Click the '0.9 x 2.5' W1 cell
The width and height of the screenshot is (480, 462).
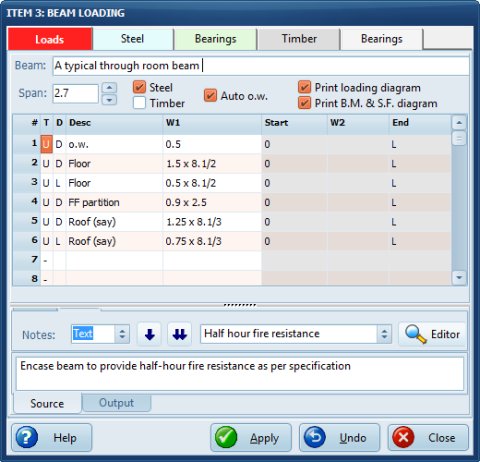click(212, 202)
